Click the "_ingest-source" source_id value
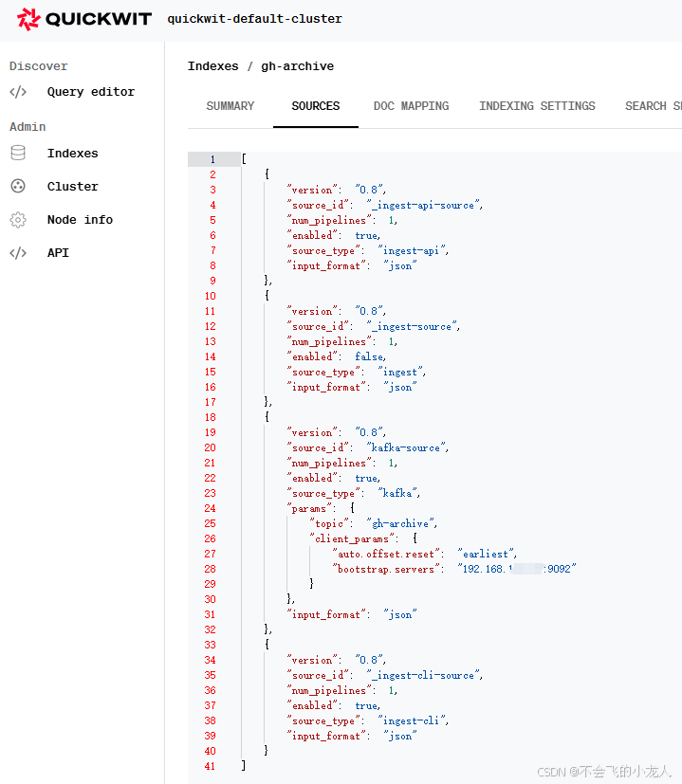 coord(413,326)
